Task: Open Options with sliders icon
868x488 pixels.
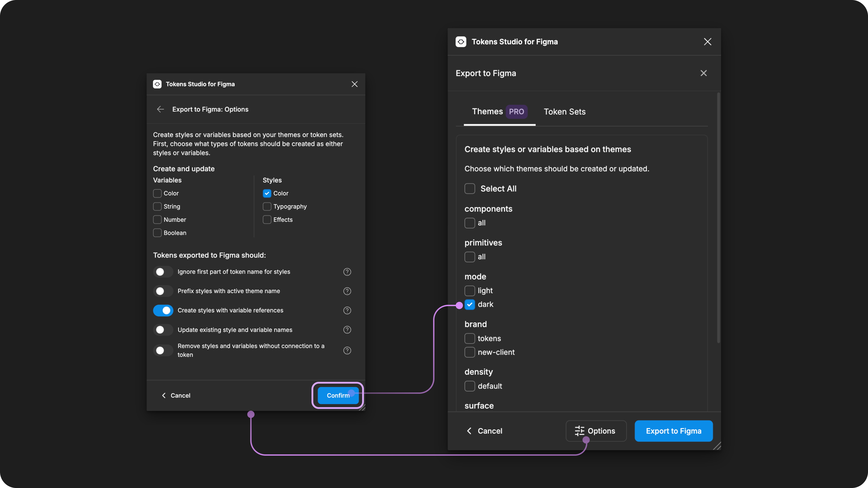Action: coord(596,431)
